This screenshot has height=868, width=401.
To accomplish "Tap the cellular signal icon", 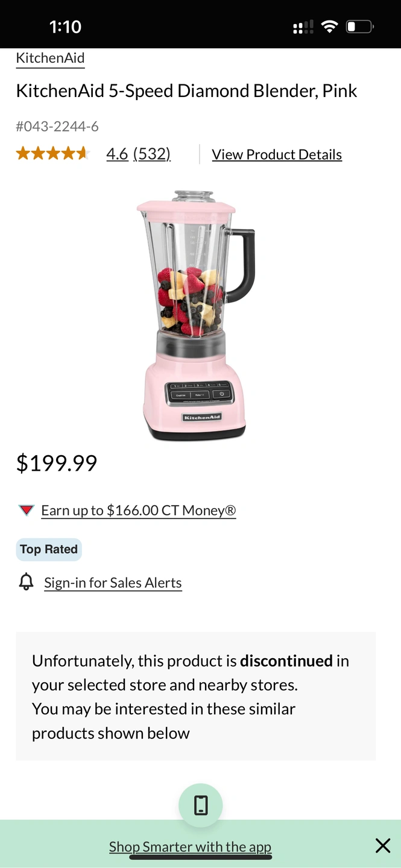I will coord(303,27).
